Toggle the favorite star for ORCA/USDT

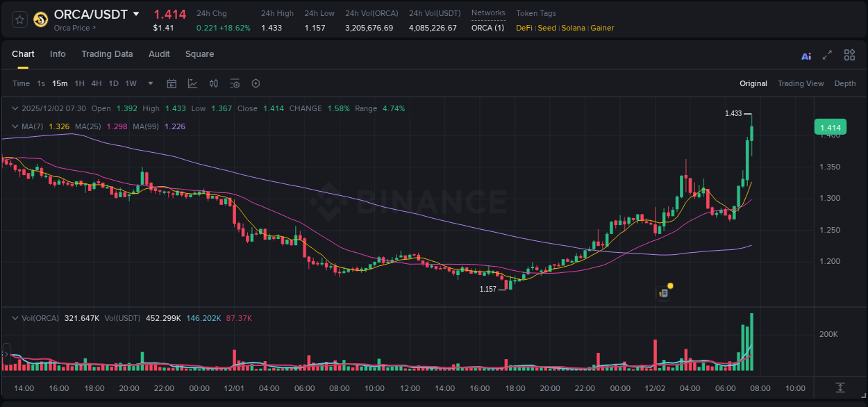pos(19,19)
